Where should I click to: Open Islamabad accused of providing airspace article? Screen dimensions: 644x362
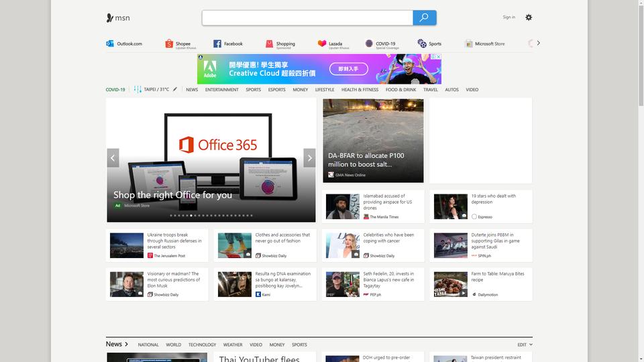(373, 206)
